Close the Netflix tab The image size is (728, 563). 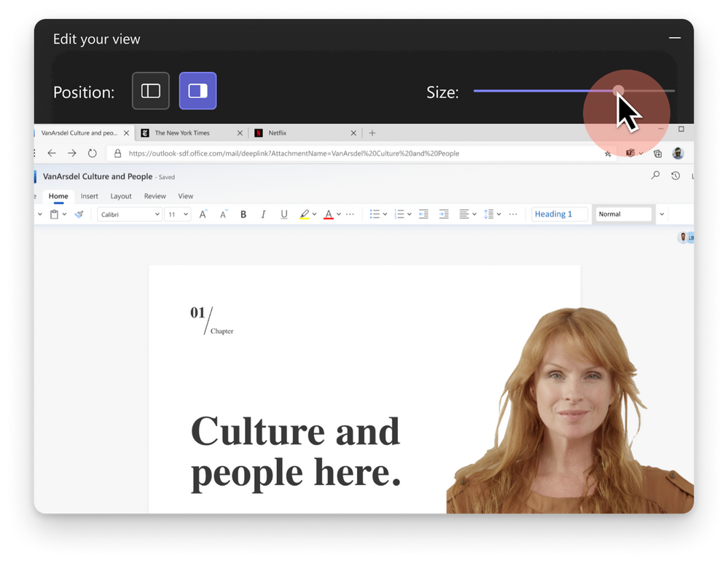pos(353,133)
